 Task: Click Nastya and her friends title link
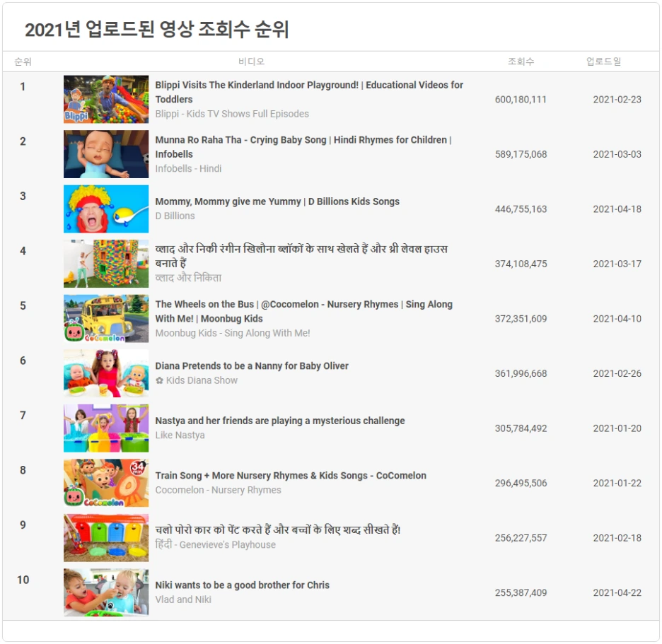point(280,421)
